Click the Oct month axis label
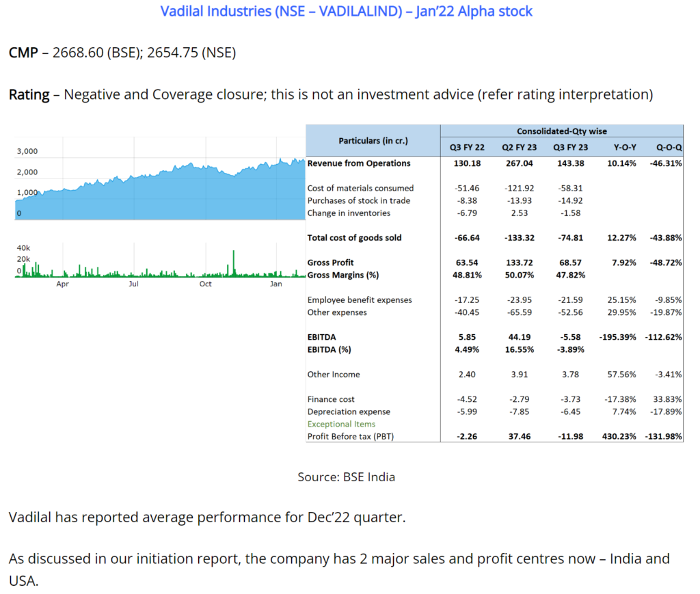 205,284
